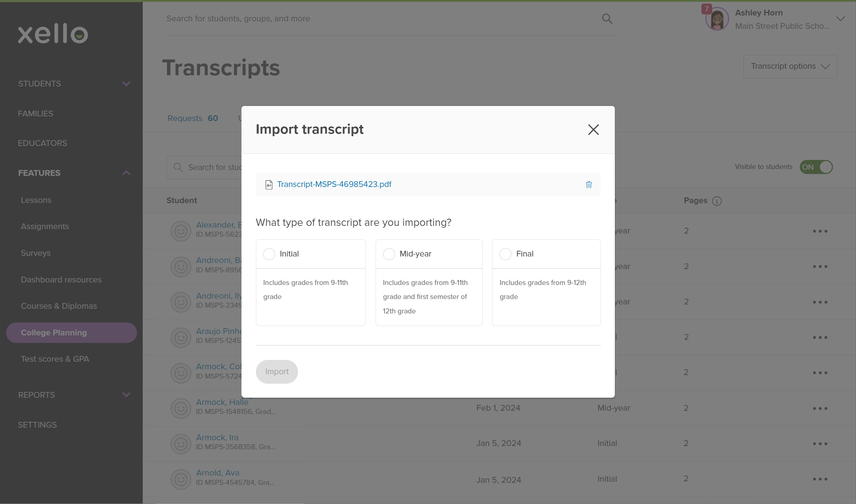Image resolution: width=856 pixels, height=504 pixels.
Task: Open Lessons in the sidebar
Action: (36, 200)
